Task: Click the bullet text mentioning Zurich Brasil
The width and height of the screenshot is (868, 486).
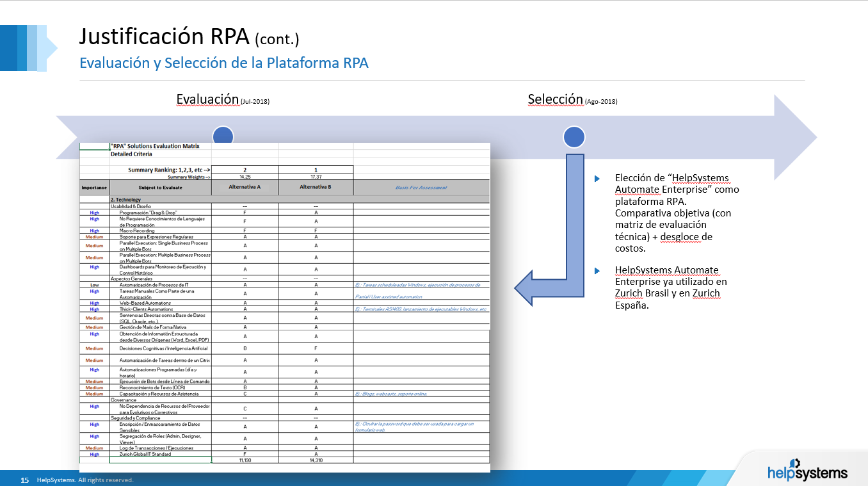Action: 671,288
